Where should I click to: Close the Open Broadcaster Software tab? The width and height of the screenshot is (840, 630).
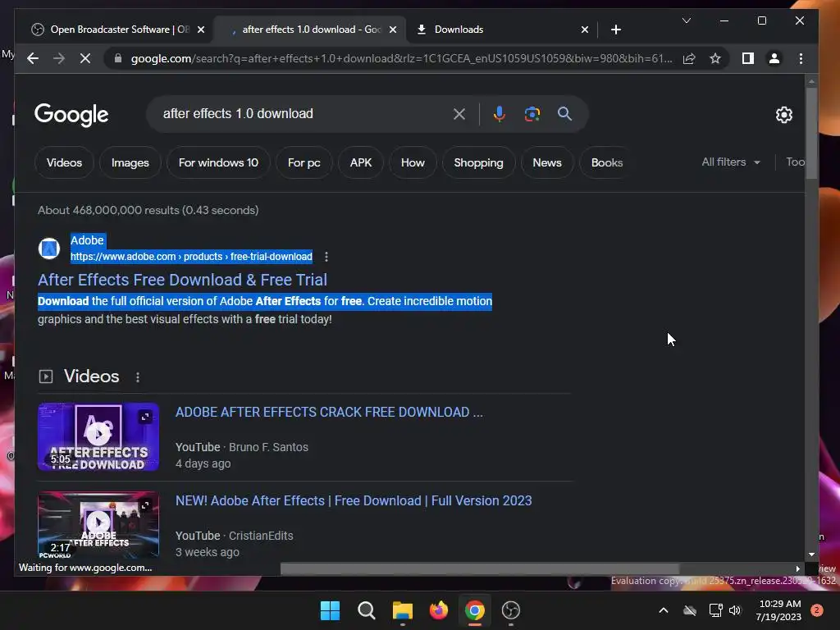tap(201, 30)
